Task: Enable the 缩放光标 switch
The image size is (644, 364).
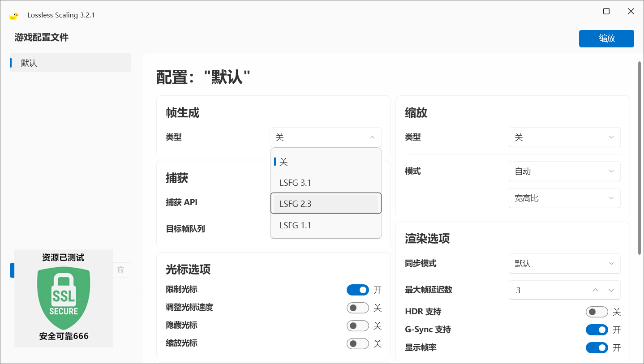Action: click(358, 343)
